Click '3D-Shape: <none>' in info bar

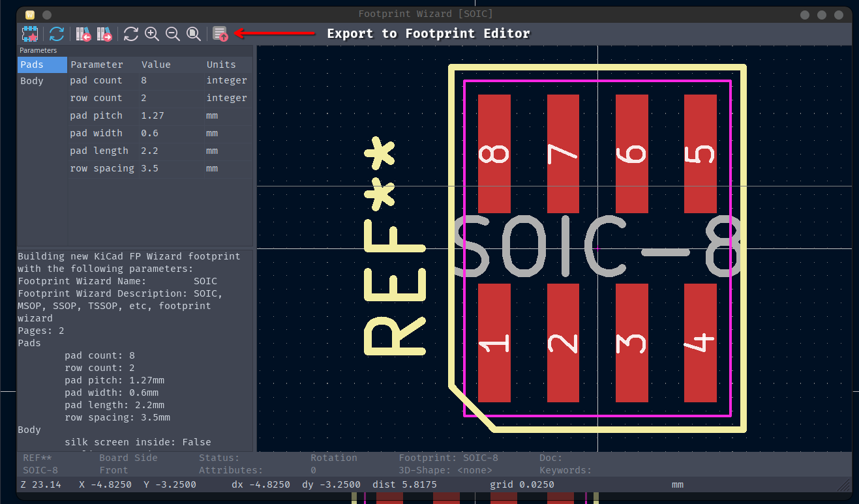click(445, 470)
